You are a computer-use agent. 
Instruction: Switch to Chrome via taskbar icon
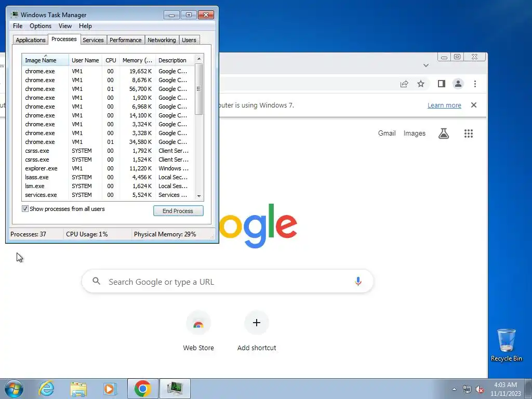(142, 389)
